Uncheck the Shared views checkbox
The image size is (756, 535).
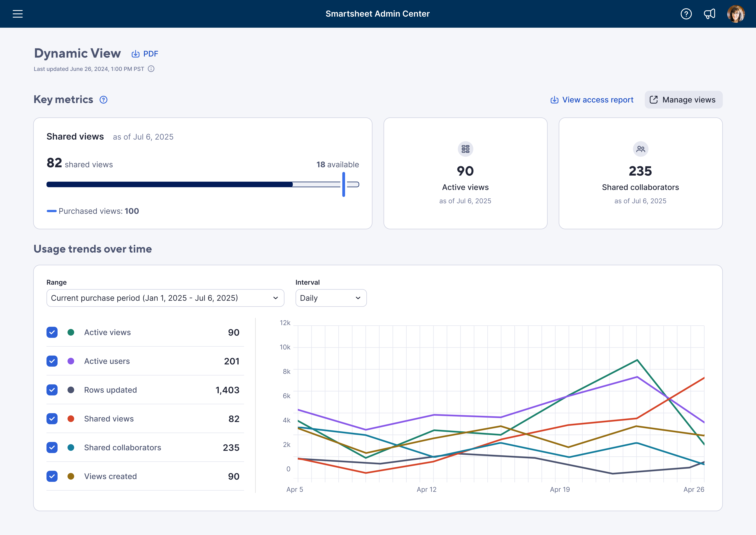click(x=52, y=419)
